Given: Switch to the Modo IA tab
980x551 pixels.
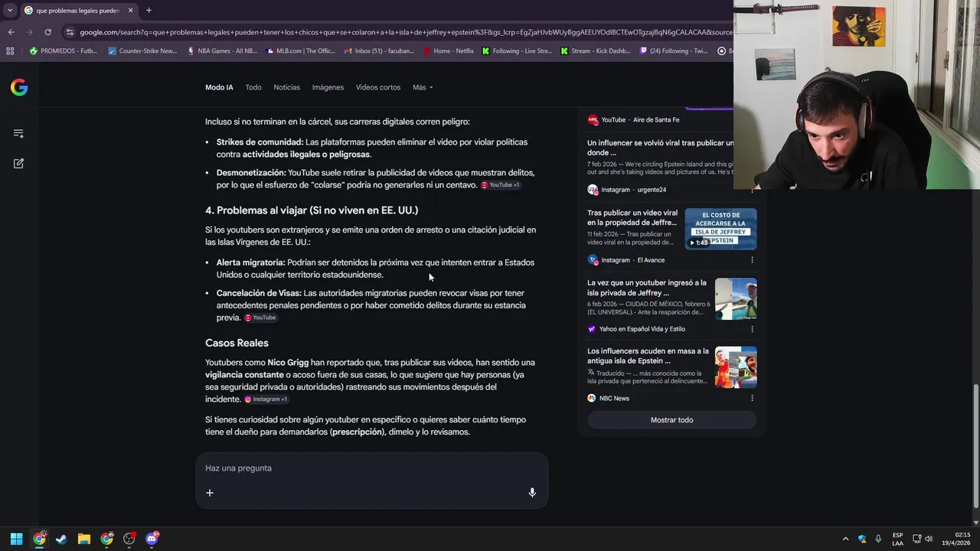Looking at the screenshot, I should [x=219, y=87].
